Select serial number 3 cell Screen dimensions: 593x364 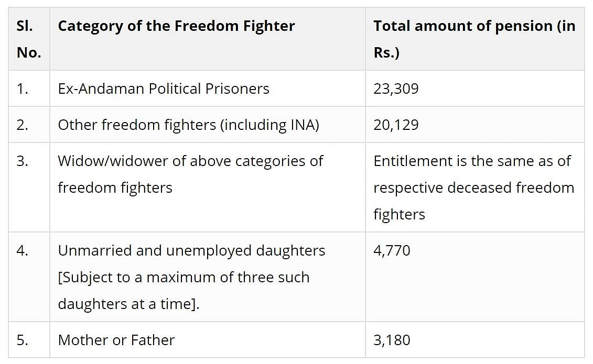pyautogui.click(x=23, y=161)
